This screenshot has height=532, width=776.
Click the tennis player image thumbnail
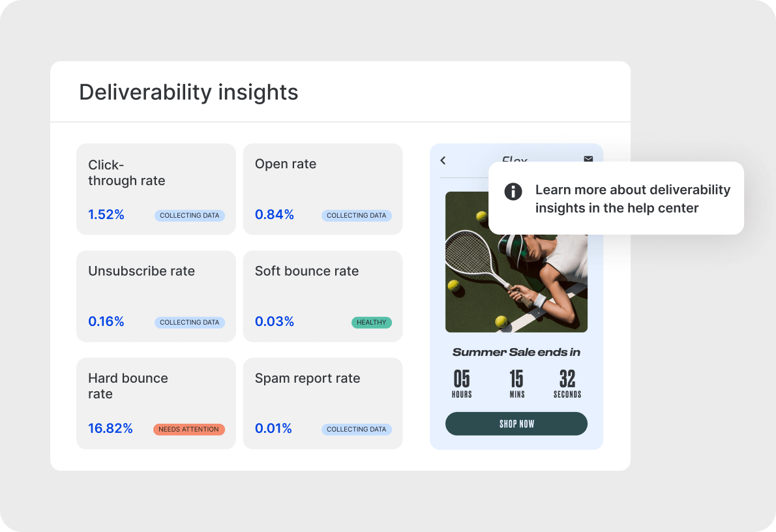516,262
